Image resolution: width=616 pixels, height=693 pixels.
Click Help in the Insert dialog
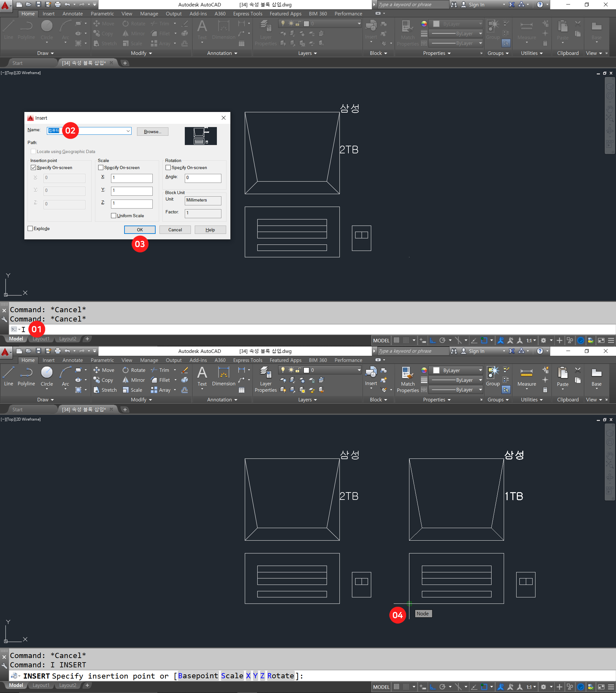(x=210, y=230)
